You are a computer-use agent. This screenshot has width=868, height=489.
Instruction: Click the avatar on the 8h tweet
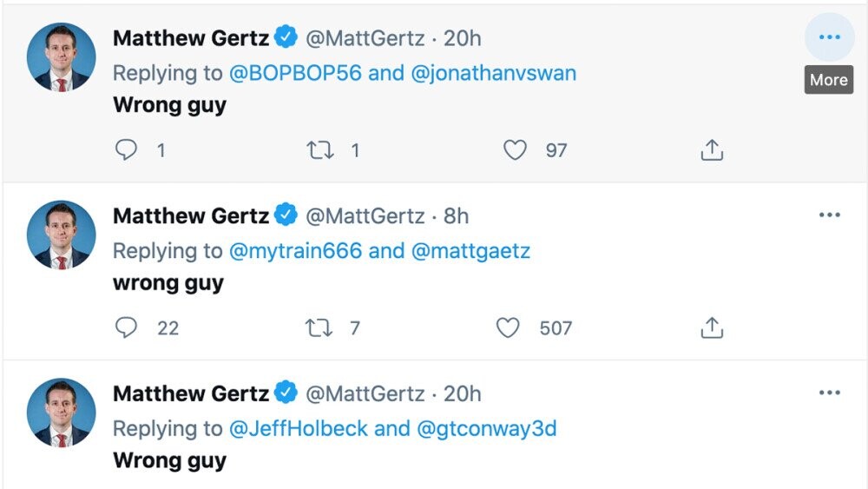[61, 235]
